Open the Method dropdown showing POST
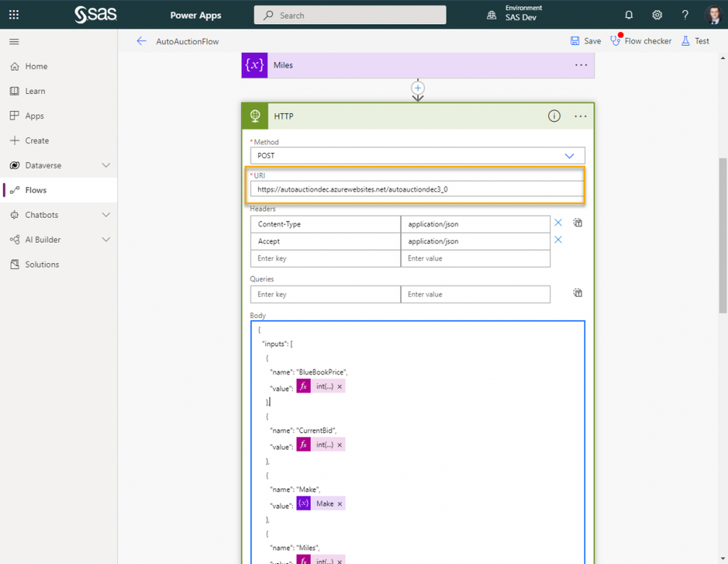Viewport: 728px width, 564px height. pos(417,156)
